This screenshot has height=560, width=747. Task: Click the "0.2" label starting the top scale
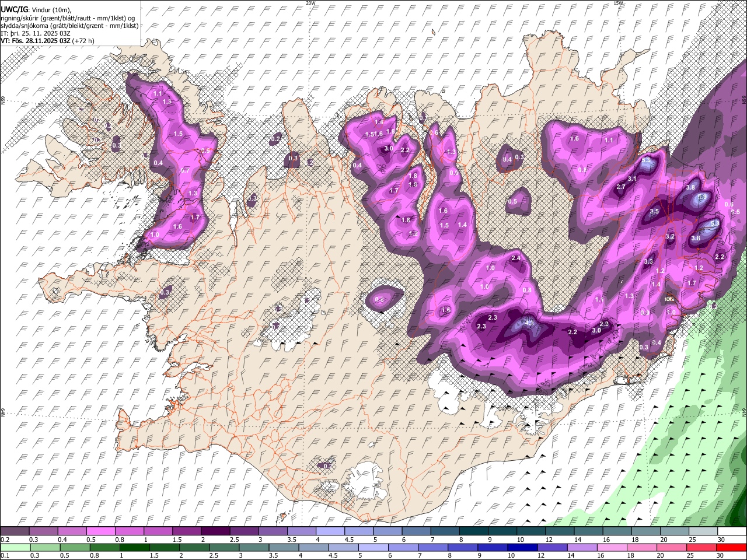click(5, 540)
